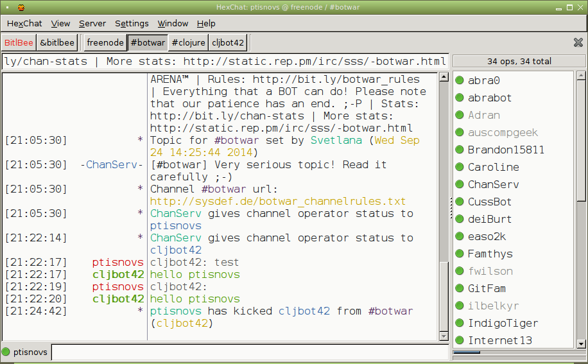588x364 pixels.
Task: Click the op status icon beside deiBurt
Action: tap(460, 218)
